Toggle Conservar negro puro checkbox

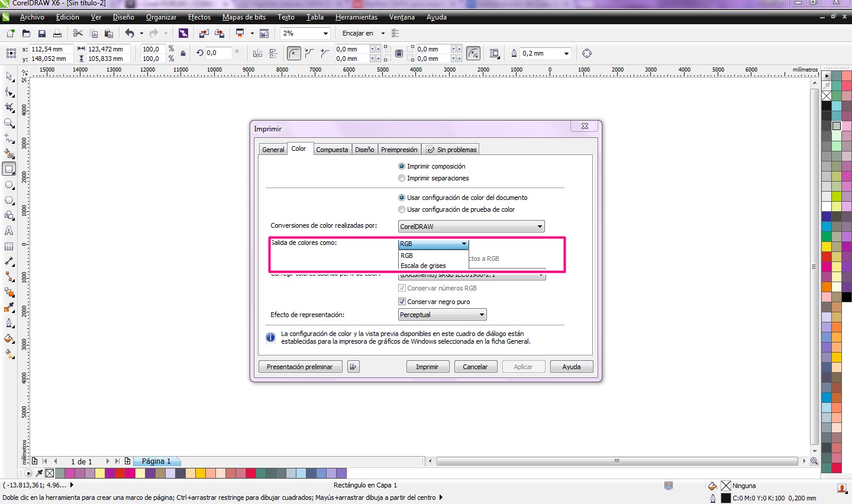coord(402,302)
